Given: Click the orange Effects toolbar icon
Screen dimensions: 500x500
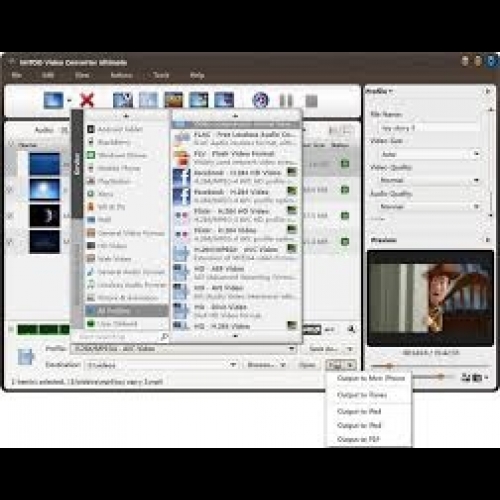Looking at the screenshot, I should [174, 100].
